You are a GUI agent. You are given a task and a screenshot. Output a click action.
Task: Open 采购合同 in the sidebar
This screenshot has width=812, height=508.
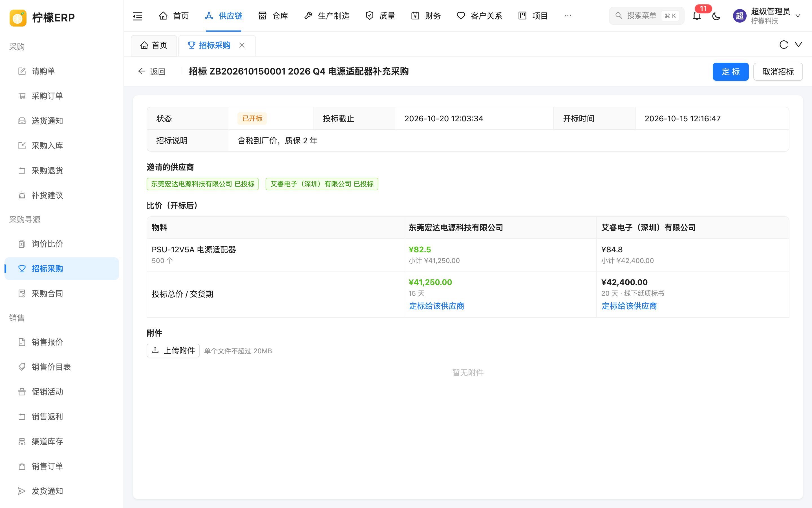click(x=62, y=294)
